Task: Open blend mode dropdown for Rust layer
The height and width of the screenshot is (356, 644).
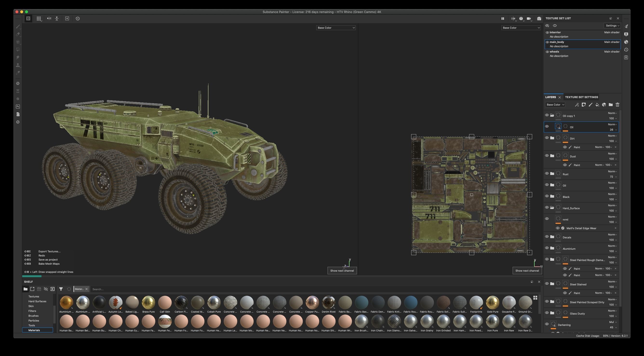Action: [x=612, y=172]
